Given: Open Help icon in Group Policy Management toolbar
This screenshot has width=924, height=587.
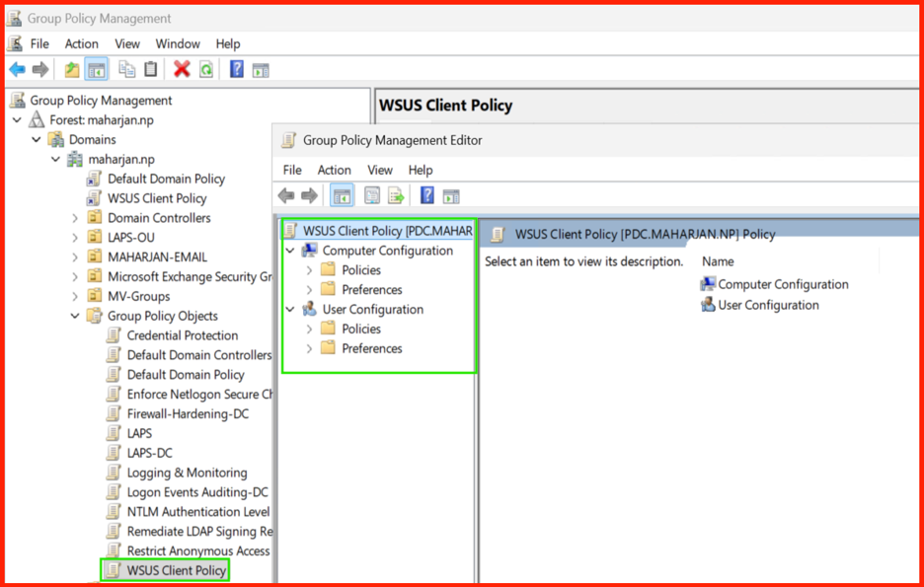Looking at the screenshot, I should point(237,69).
